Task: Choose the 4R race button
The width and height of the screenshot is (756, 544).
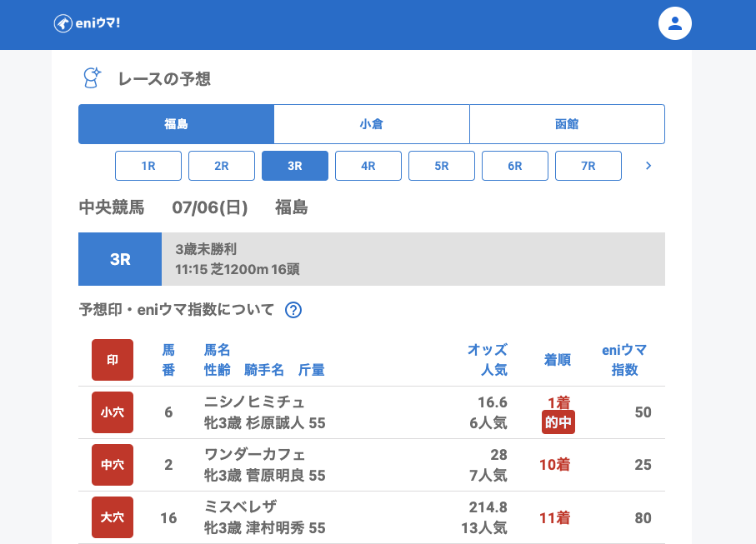Action: 368,166
